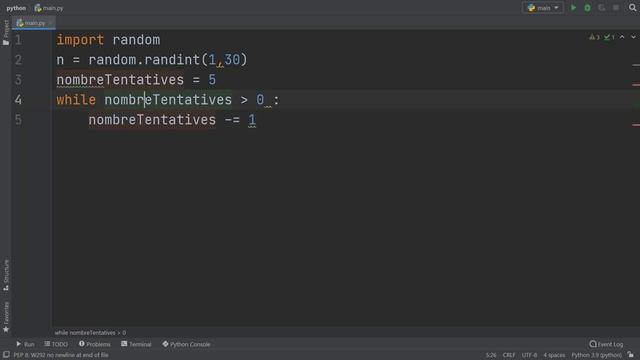Open the Python Console tool window
The image size is (640, 360).
(x=186, y=344)
